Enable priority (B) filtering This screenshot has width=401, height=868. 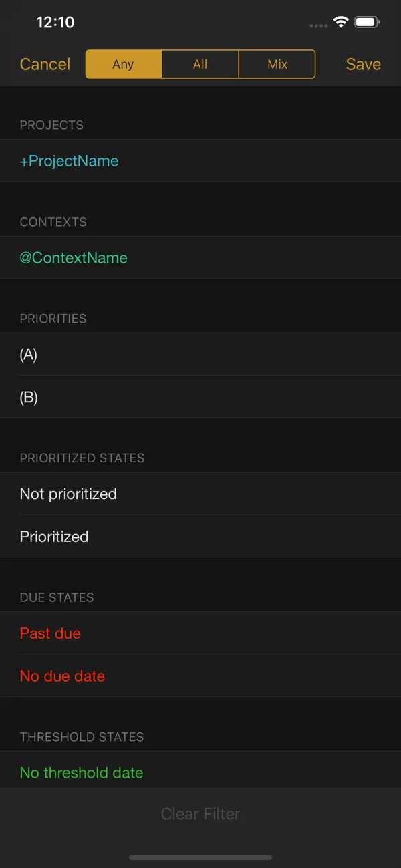coord(28,397)
